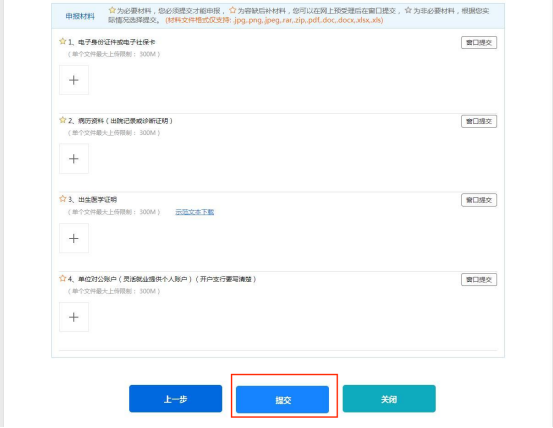The height and width of the screenshot is (428, 553).
Task: Click the star icon next to 2、病历资料
Action: 63,120
